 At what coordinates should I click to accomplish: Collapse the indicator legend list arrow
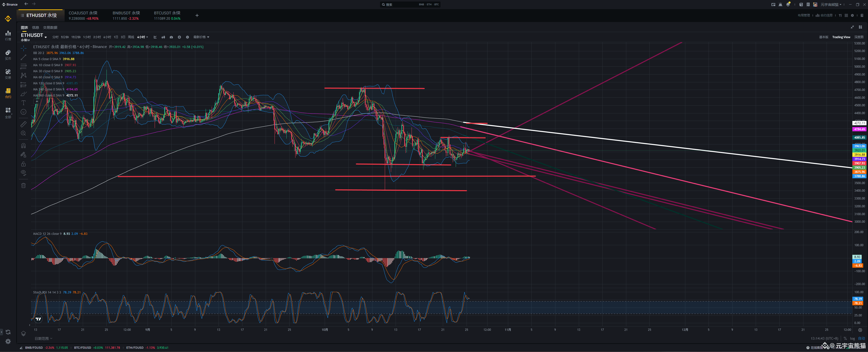[37, 102]
